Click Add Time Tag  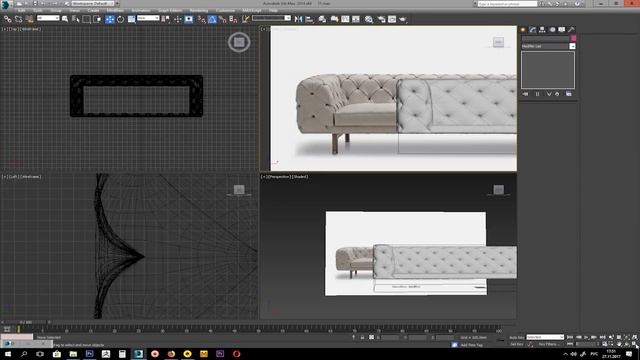pyautogui.click(x=471, y=345)
